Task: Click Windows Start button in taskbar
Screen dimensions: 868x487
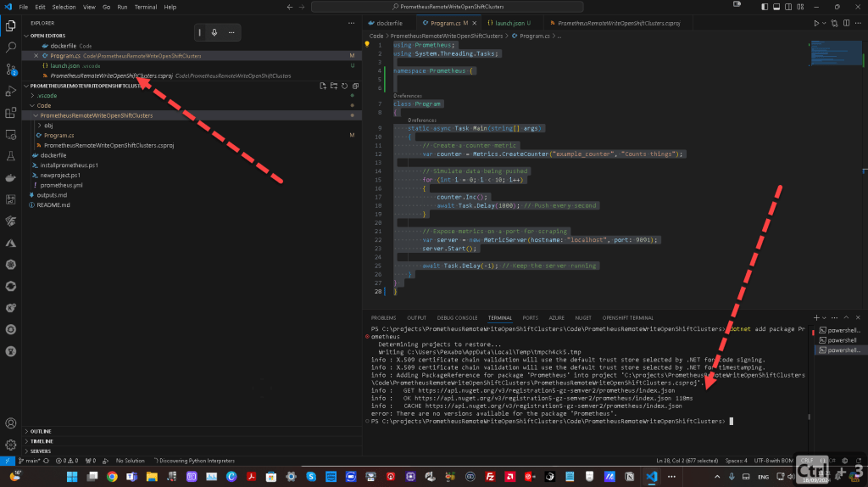Action: click(x=72, y=477)
